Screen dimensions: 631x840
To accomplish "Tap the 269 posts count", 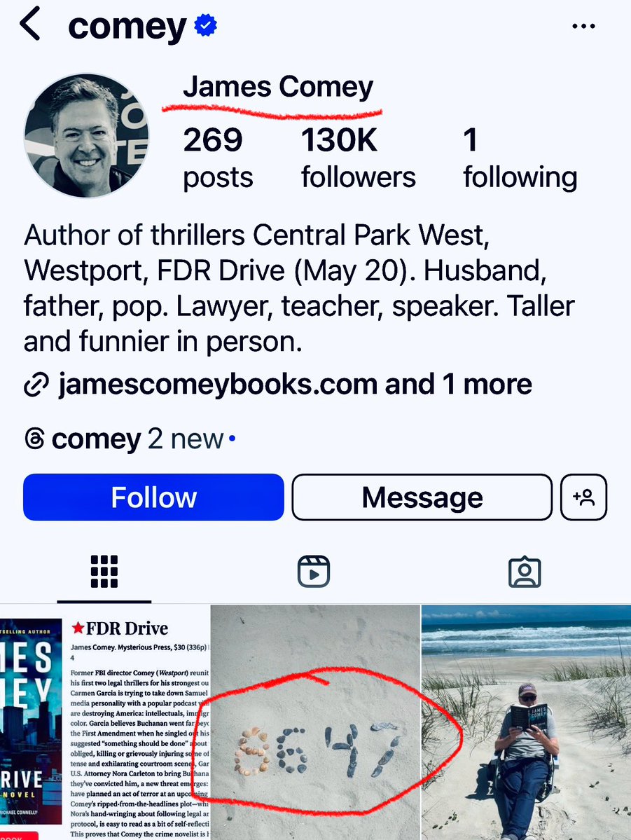I will [218, 158].
